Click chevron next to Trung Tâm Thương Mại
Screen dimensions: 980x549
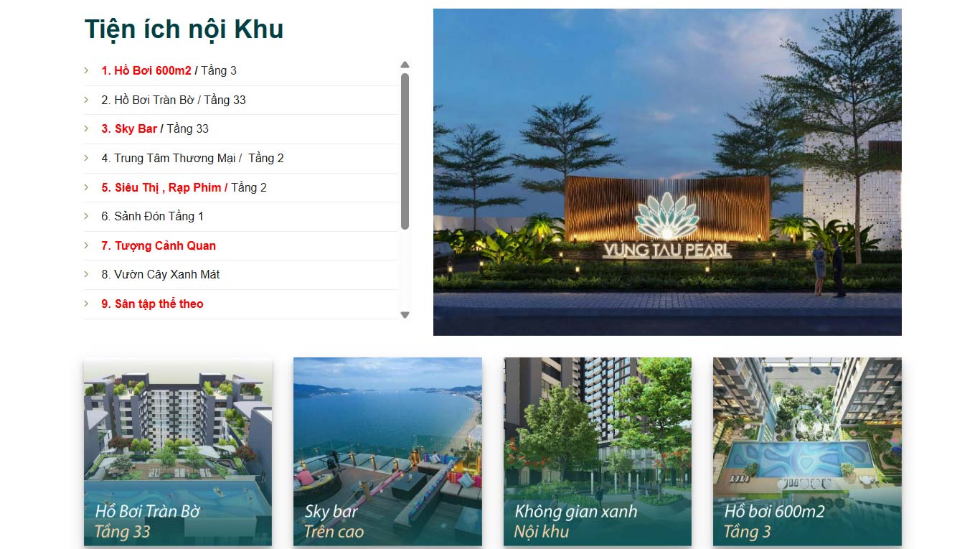(87, 158)
